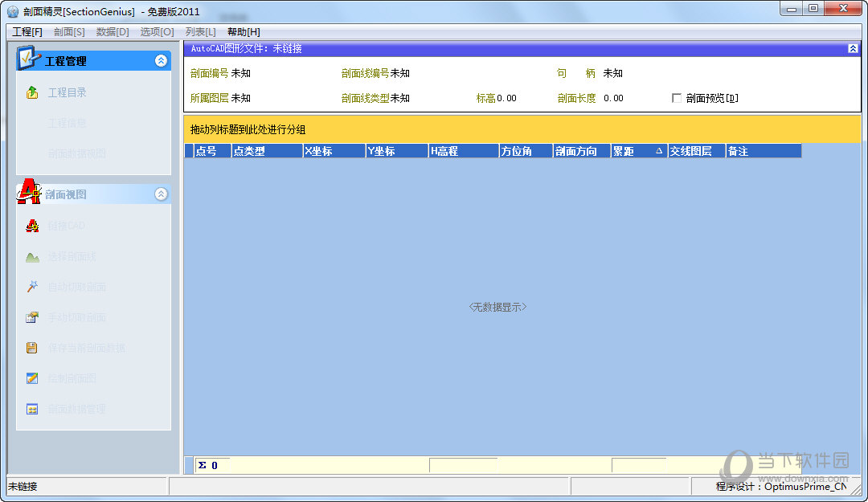Open the 工程[F] menu

[27, 32]
